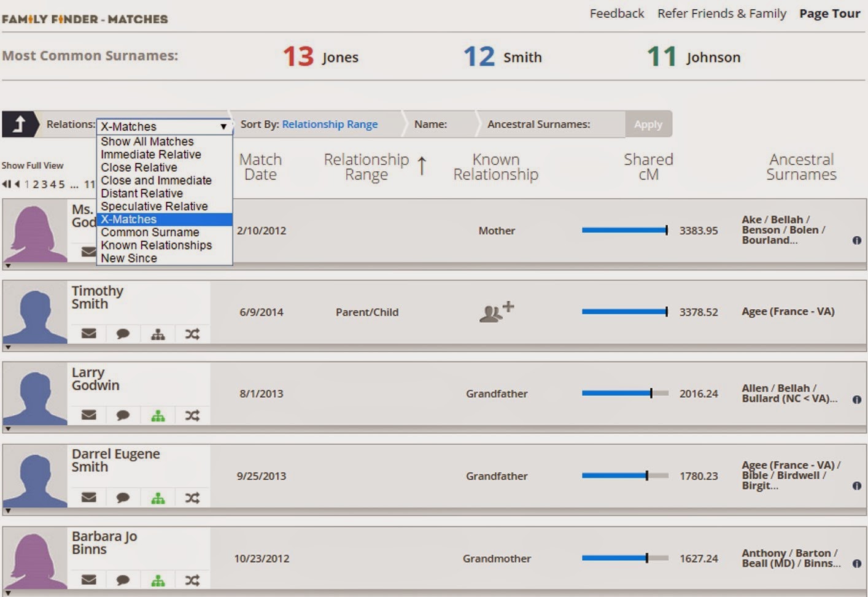Click shared cM bar for Timothy Smith

(x=625, y=312)
